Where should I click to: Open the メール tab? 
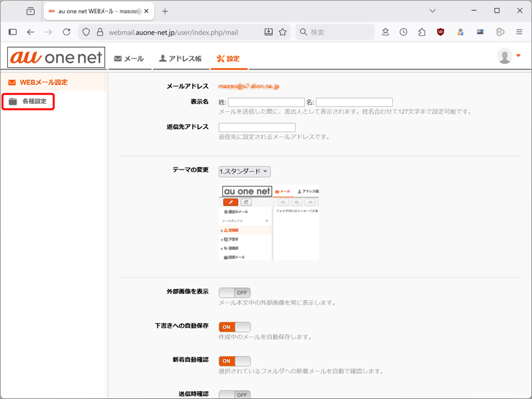click(x=129, y=59)
